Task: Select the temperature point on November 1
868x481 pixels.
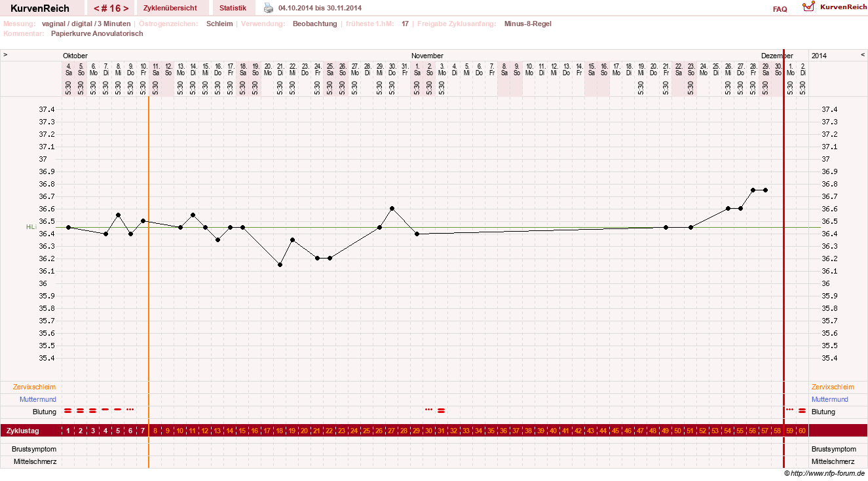Action: pos(417,234)
